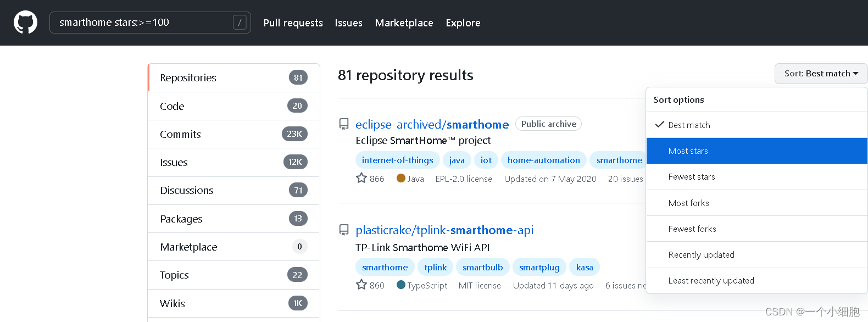Image resolution: width=868 pixels, height=322 pixels.
Task: Click the smarthome tag under eclipse repo
Action: click(619, 160)
